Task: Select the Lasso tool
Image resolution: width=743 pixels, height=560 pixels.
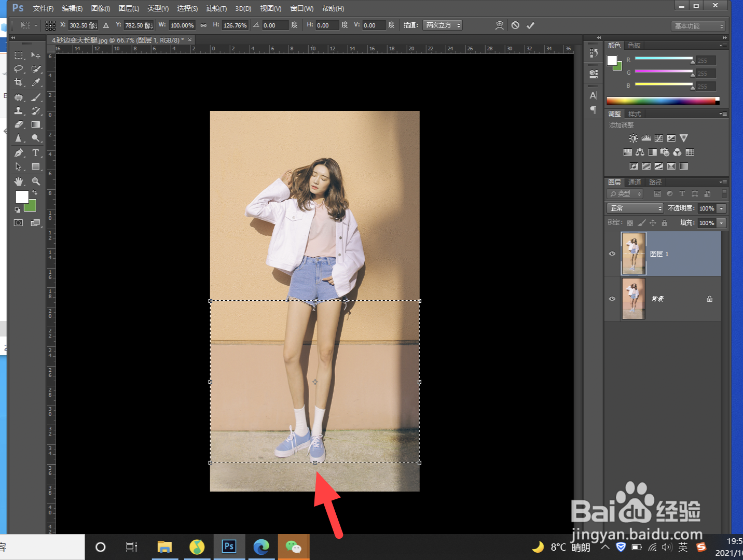Action: point(19,68)
